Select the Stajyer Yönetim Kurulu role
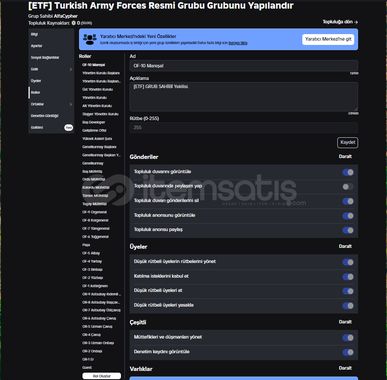This screenshot has height=380, width=387. (100, 114)
